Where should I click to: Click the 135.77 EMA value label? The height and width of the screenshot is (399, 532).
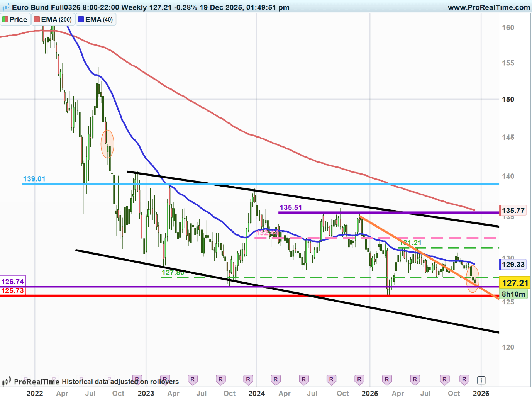513,211
